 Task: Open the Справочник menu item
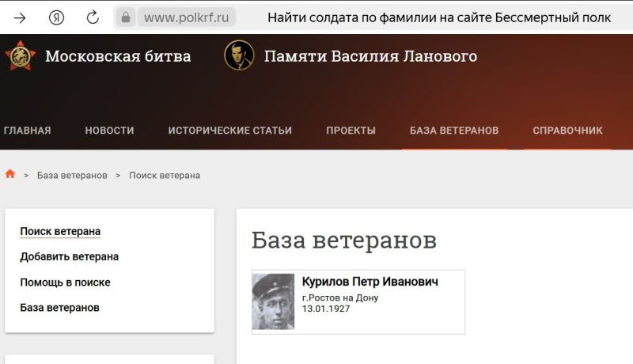point(567,131)
